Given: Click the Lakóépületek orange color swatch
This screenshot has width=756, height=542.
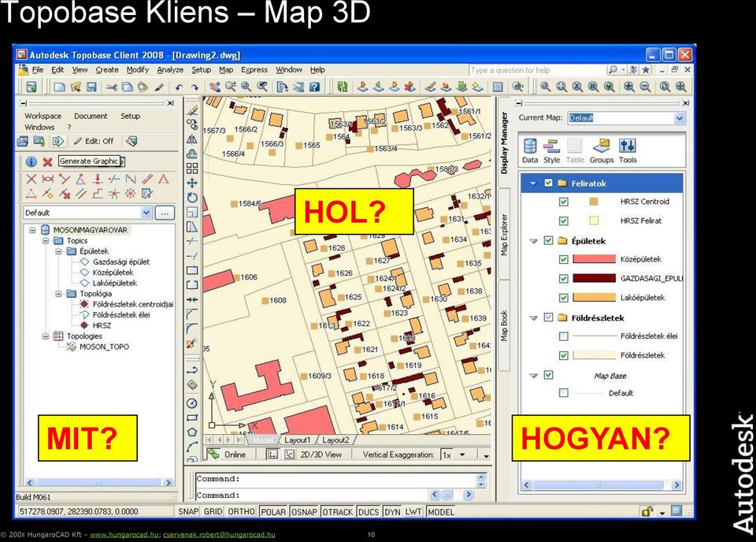Looking at the screenshot, I should (594, 298).
